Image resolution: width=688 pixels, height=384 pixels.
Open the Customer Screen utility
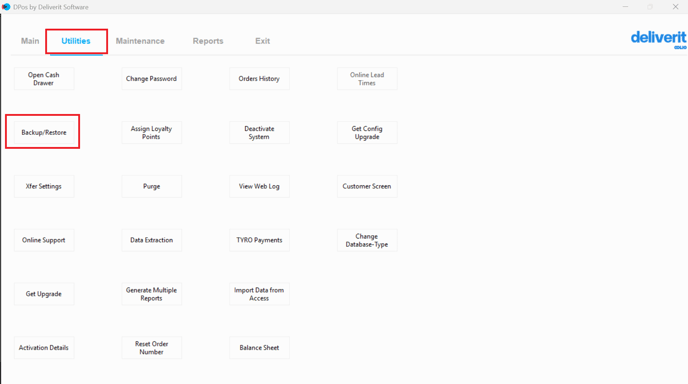(367, 186)
